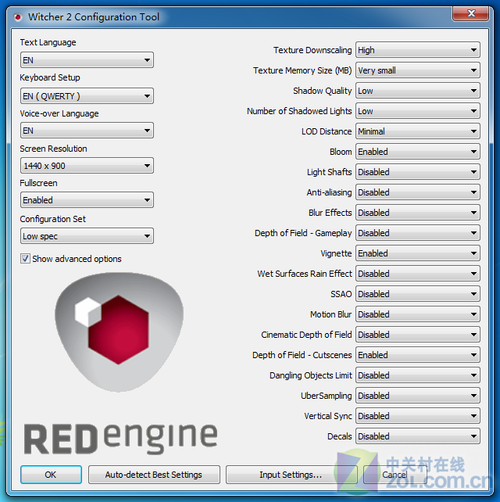Open the Keyboard Setup dropdown
The height and width of the screenshot is (502, 500).
click(x=87, y=96)
